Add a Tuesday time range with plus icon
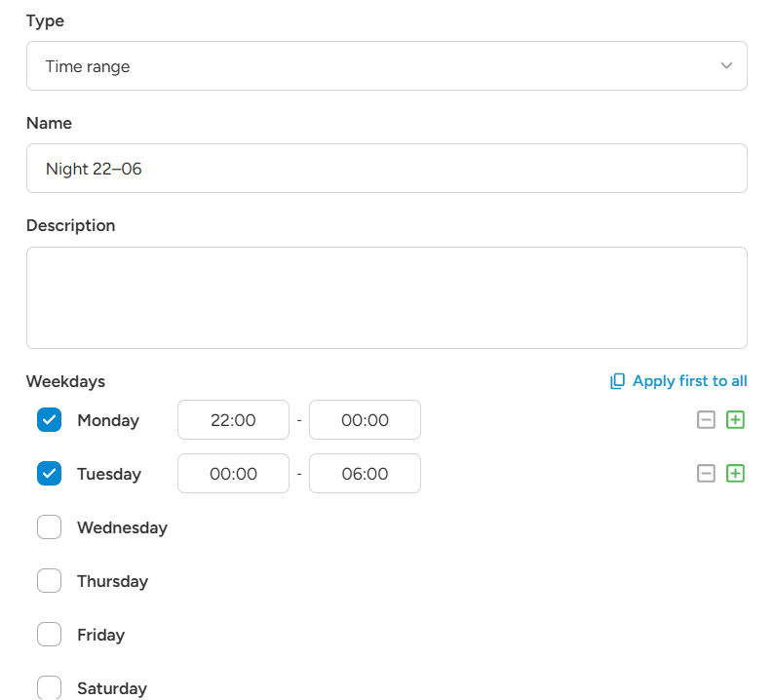The width and height of the screenshot is (774, 700). pyautogui.click(x=735, y=474)
